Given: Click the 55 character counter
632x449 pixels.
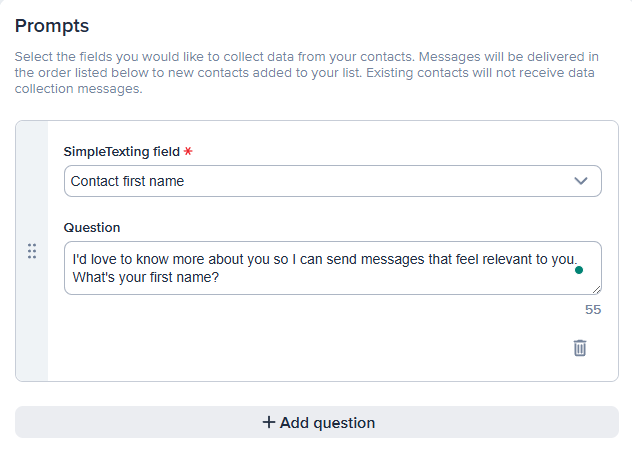Looking at the screenshot, I should [593, 310].
